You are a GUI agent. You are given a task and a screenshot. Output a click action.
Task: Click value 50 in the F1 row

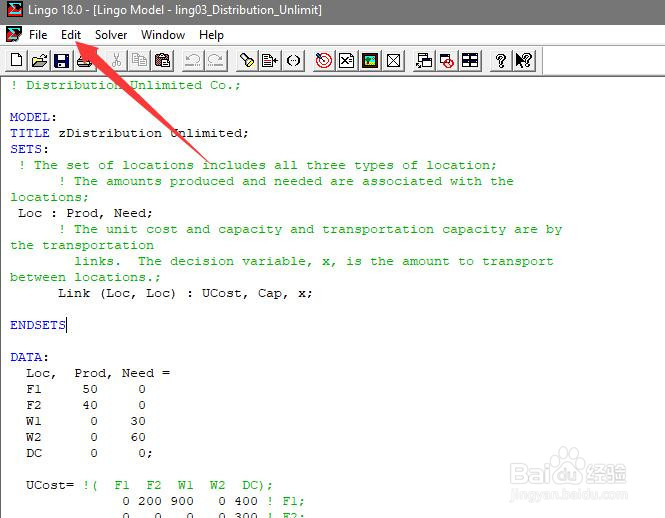90,389
